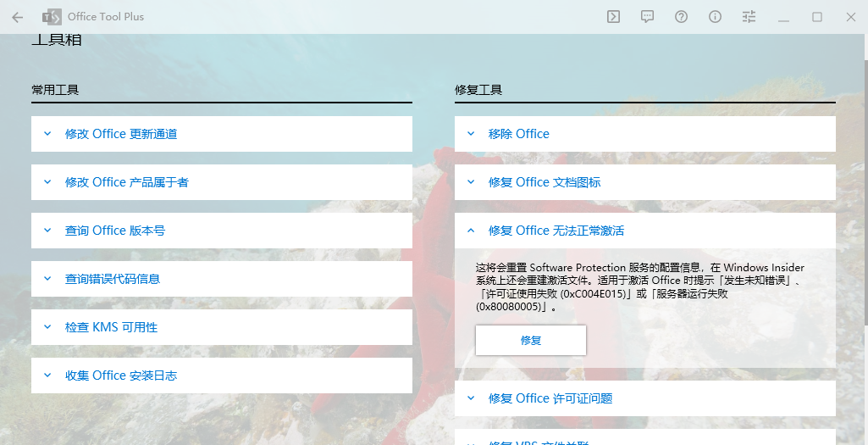Open 查询错误代码信息 title
The width and height of the screenshot is (868, 445).
point(113,279)
